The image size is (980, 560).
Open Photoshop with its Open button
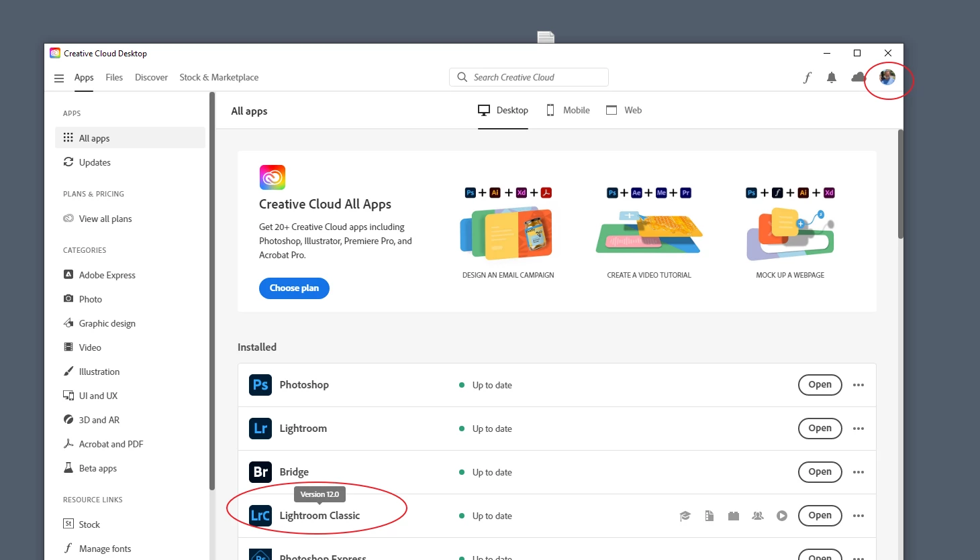point(820,385)
